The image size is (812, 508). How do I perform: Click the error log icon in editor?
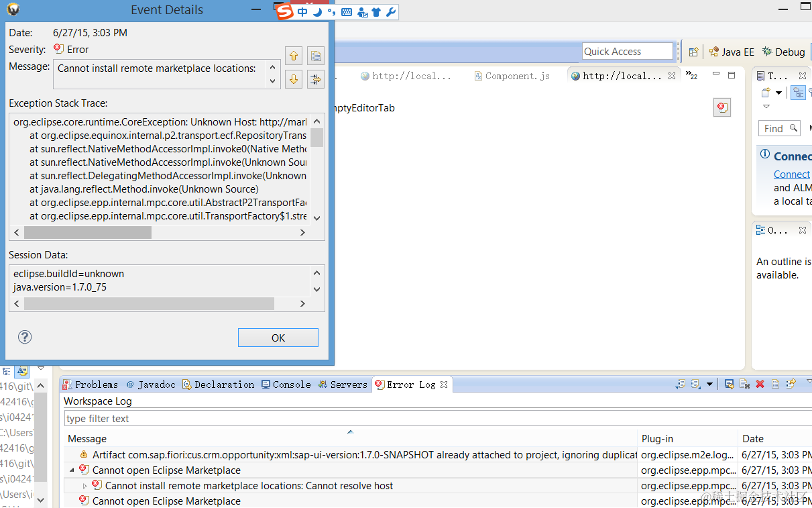(x=721, y=107)
